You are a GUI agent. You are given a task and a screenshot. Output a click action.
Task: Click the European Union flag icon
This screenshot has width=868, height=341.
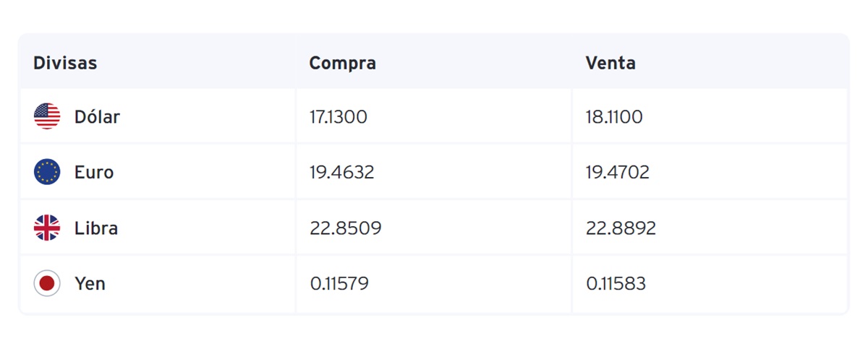coord(47,172)
